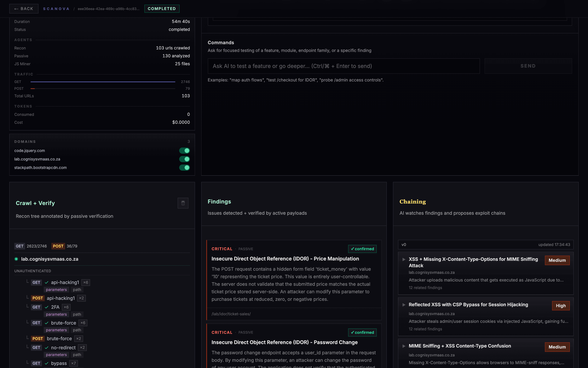Screen dimensions: 588x368
Task: Select the path tag under no-redirect
Action: [x=77, y=355]
